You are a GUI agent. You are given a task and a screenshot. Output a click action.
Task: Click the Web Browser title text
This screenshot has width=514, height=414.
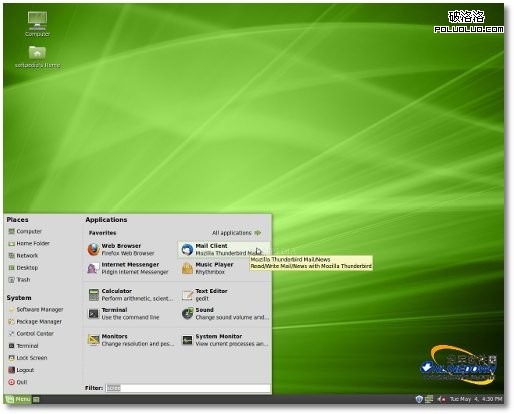click(x=121, y=246)
